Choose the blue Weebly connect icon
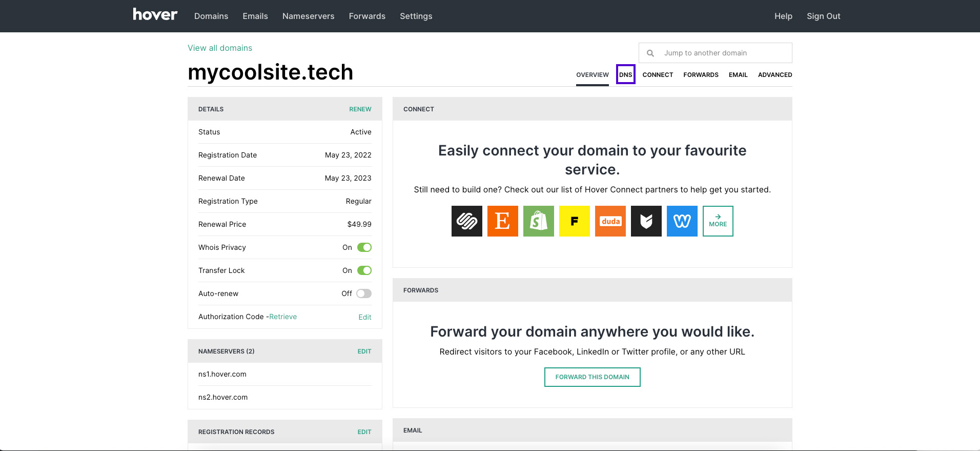 point(682,221)
